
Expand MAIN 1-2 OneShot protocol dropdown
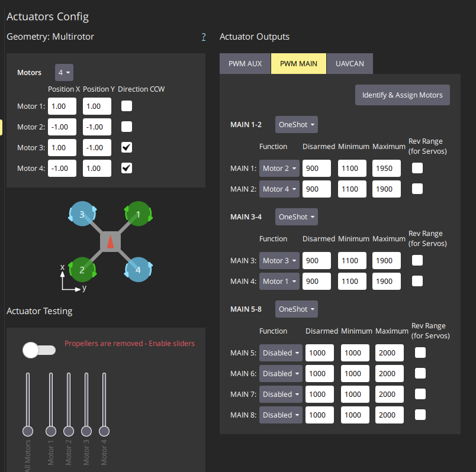(x=297, y=124)
